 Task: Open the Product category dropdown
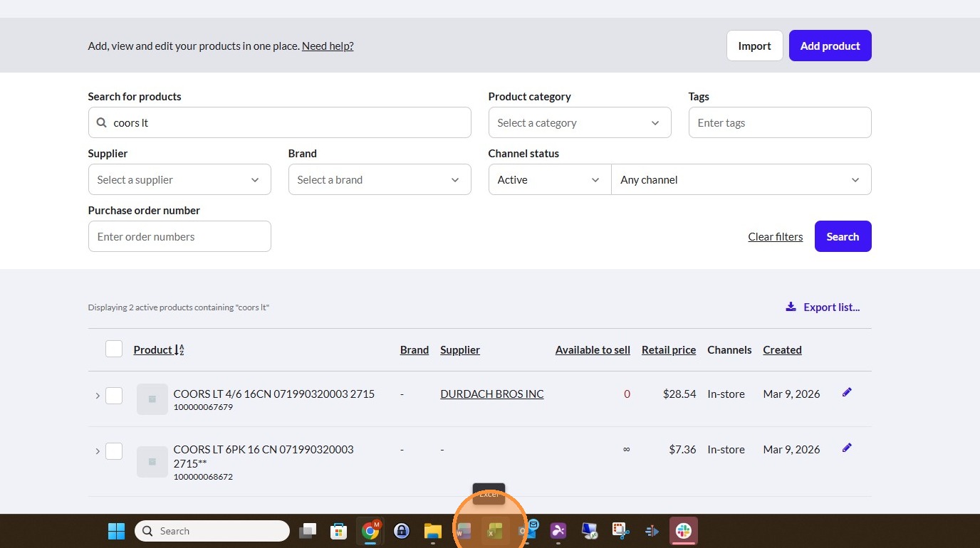tap(580, 122)
